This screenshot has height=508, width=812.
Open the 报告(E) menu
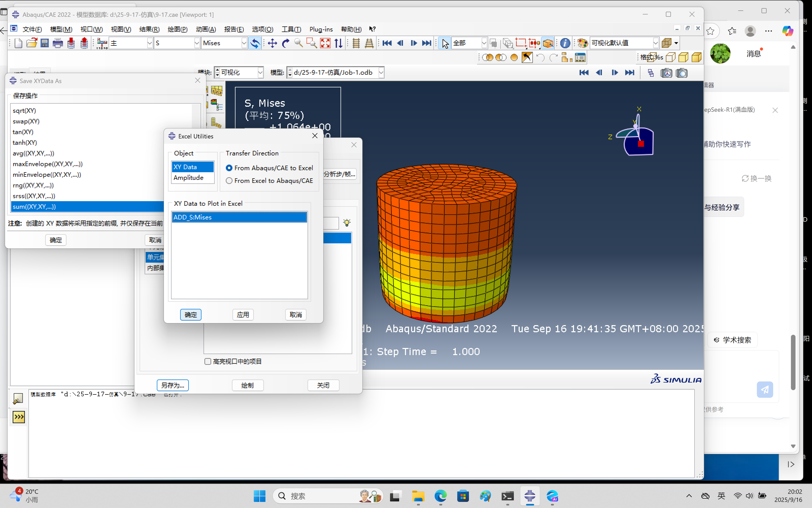[234, 29]
